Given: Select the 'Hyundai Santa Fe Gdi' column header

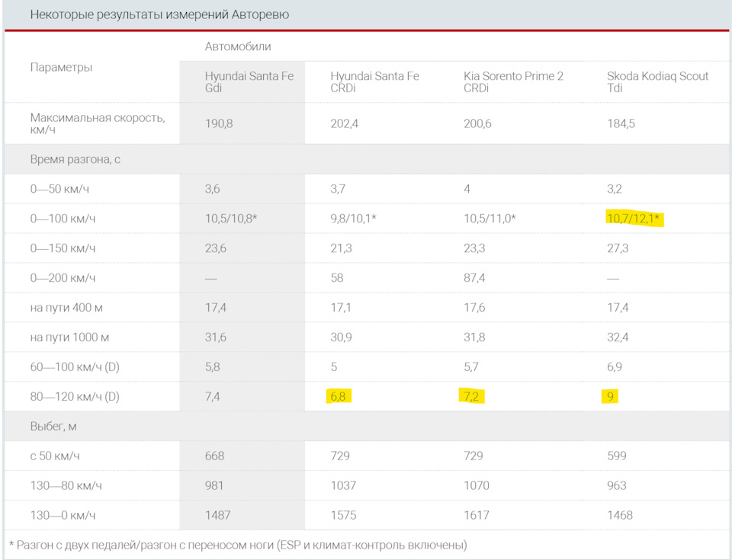Looking at the screenshot, I should (249, 82).
